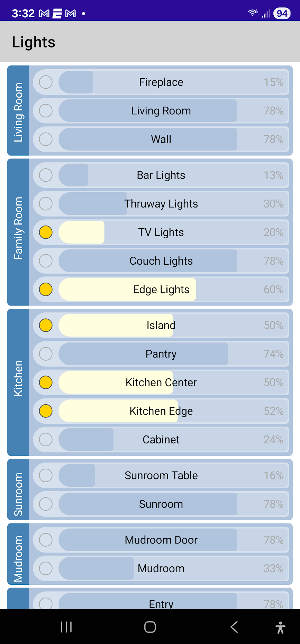Tap the battery indicator in status bar
This screenshot has width=300, height=644.
coord(282,14)
